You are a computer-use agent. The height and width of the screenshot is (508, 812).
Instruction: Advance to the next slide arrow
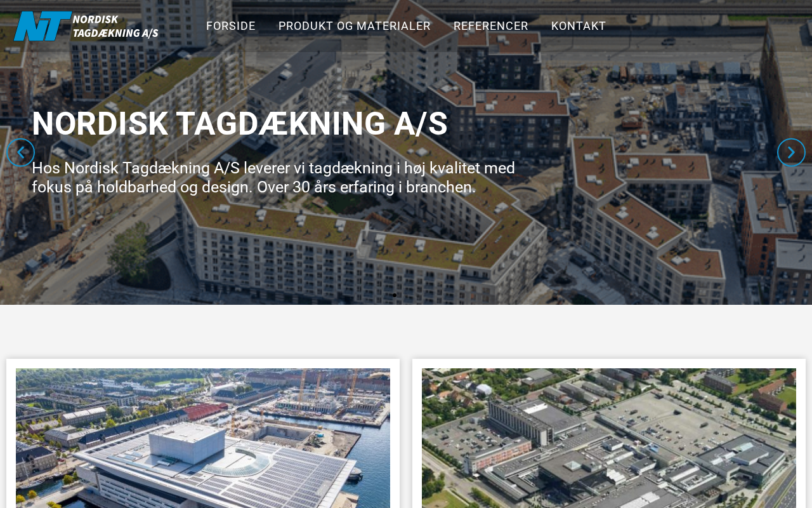(791, 152)
